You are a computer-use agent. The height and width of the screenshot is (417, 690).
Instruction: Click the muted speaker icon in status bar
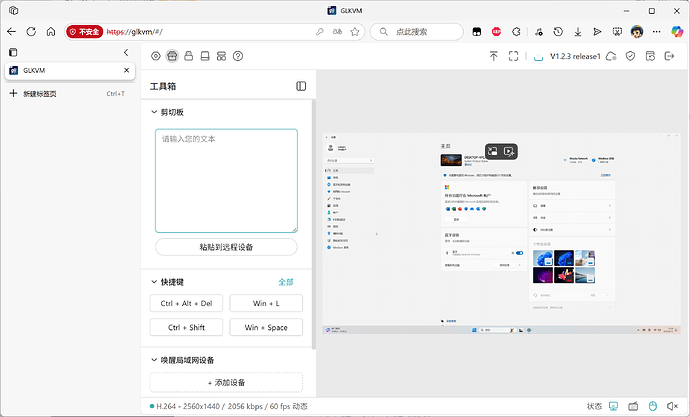pos(671,406)
